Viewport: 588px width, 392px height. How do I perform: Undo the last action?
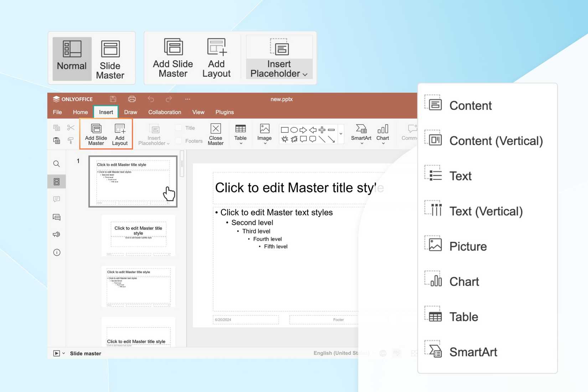[151, 99]
